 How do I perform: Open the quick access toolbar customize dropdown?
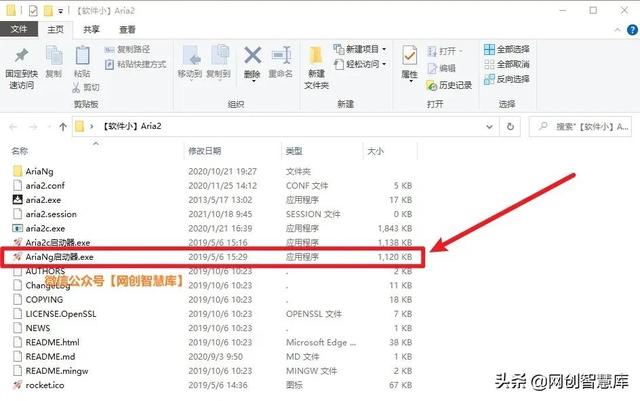[x=60, y=11]
